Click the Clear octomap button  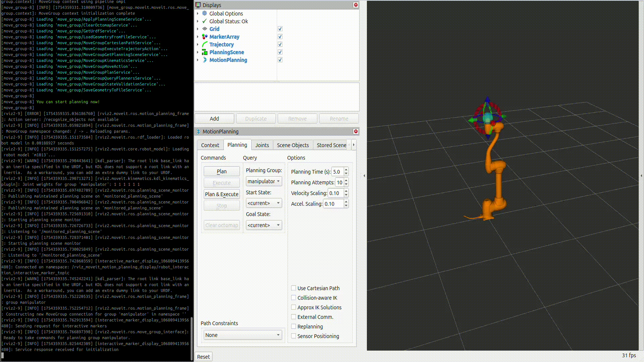[222, 225]
